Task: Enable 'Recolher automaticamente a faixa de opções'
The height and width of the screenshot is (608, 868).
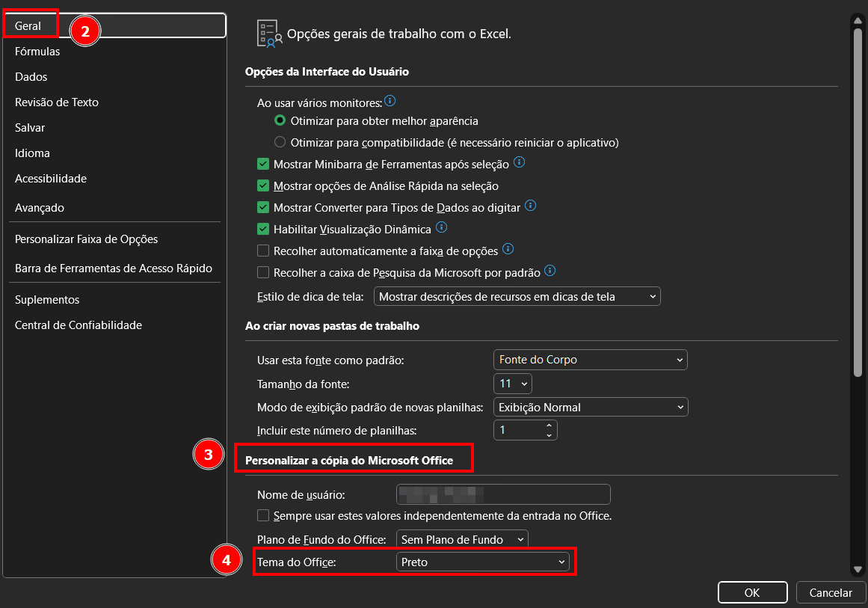Action: [263, 251]
